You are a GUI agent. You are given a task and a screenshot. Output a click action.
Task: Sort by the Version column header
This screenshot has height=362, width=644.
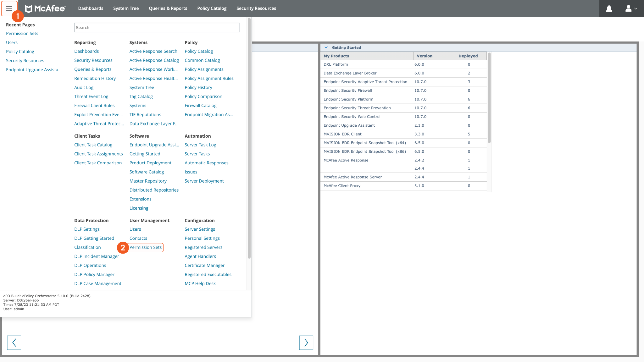click(425, 56)
